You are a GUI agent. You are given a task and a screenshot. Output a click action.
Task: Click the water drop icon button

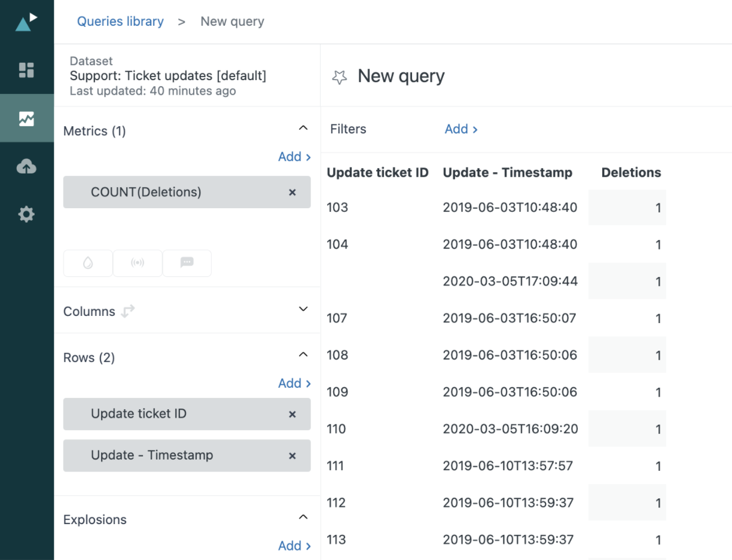coord(88,263)
